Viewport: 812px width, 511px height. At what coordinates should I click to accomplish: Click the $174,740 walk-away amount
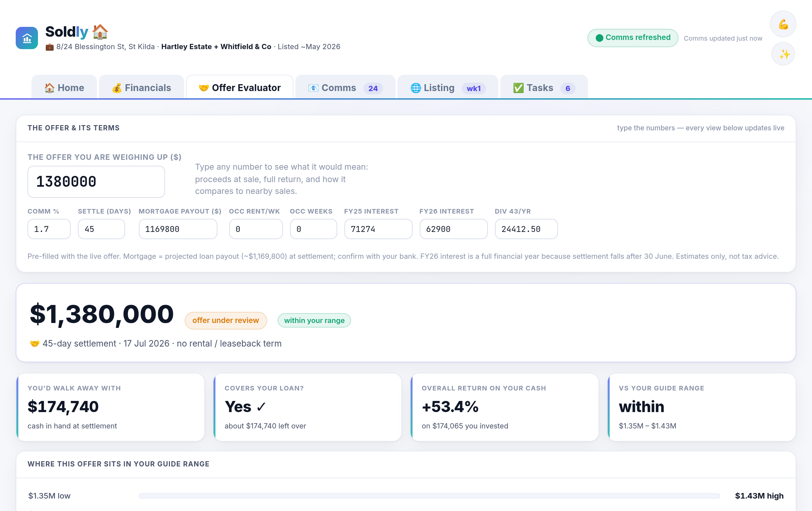click(63, 407)
